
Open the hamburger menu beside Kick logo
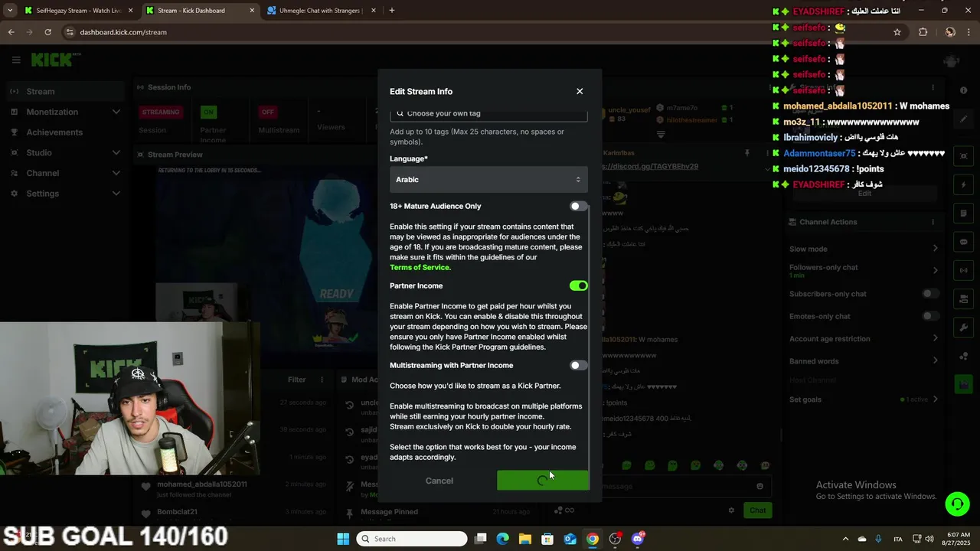pos(16,60)
